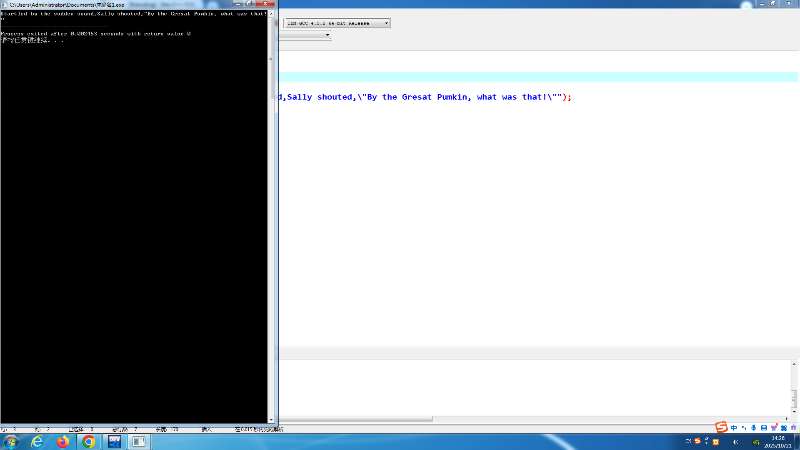Click the printf code line in editor
Image resolution: width=800 pixels, height=450 pixels.
point(425,97)
